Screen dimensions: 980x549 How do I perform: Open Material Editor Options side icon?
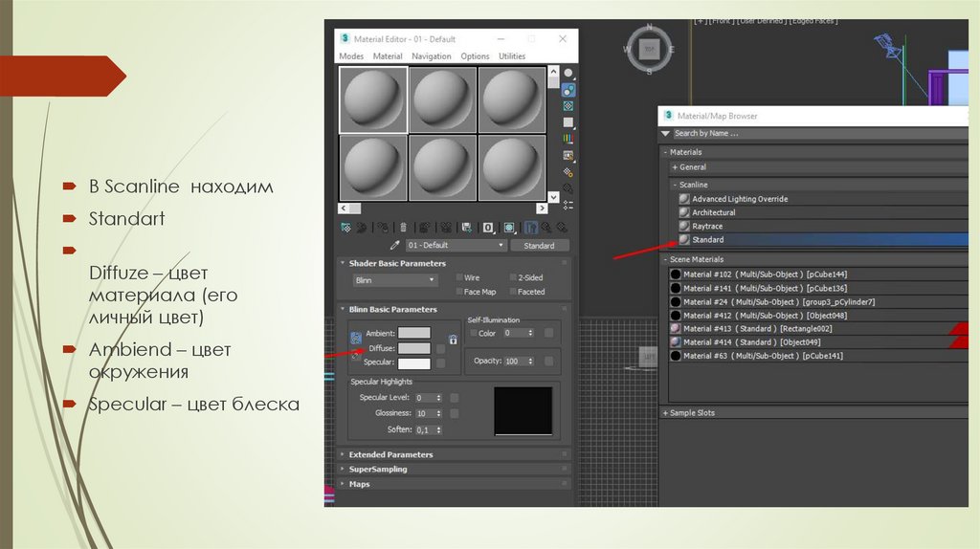coord(568,172)
